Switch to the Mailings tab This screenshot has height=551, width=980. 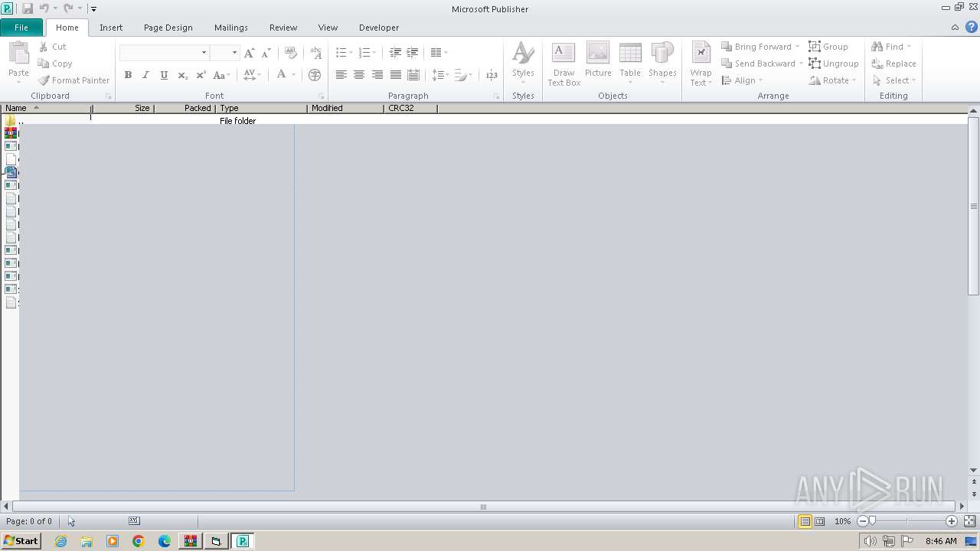coord(231,28)
